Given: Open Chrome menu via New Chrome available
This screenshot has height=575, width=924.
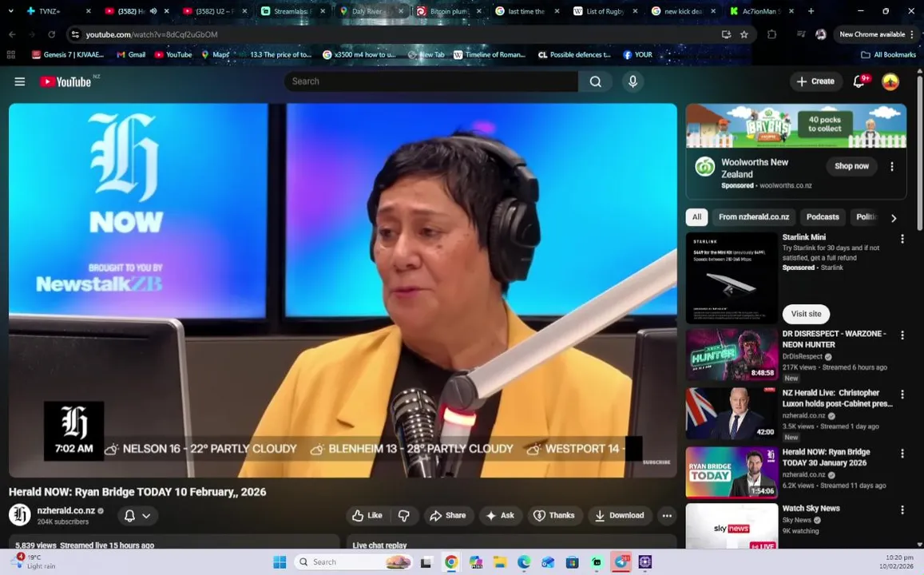Looking at the screenshot, I should point(876,35).
